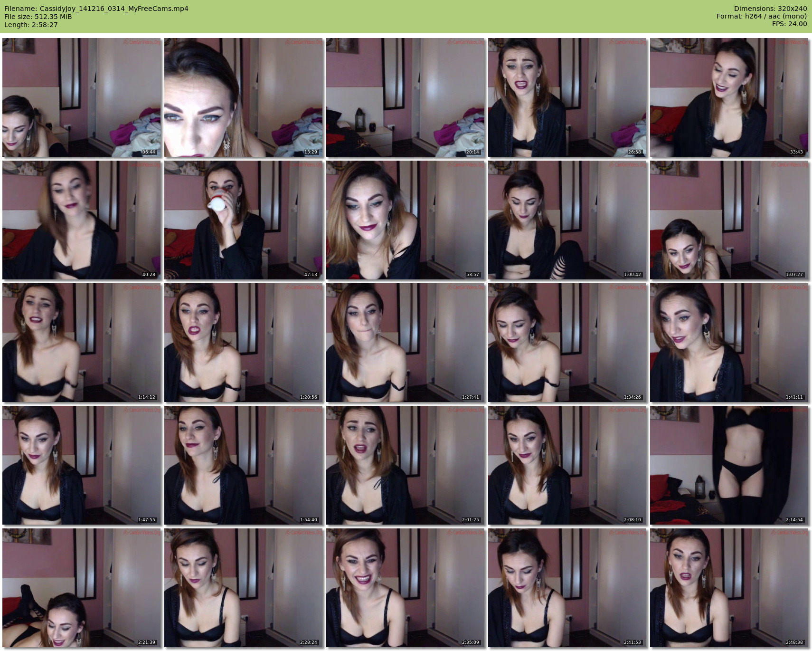Screen dimensions: 812x651
Task: Select the "FPS: 24.00" text
Action: click(789, 24)
